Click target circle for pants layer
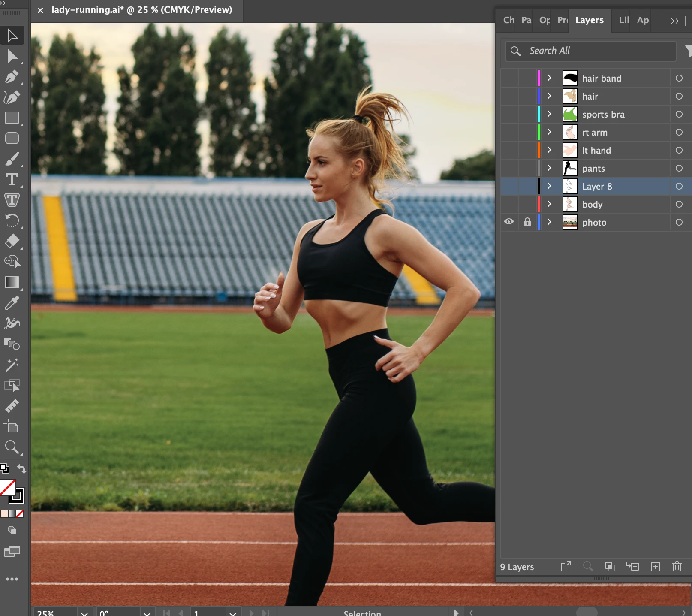692x616 pixels. [x=679, y=168]
